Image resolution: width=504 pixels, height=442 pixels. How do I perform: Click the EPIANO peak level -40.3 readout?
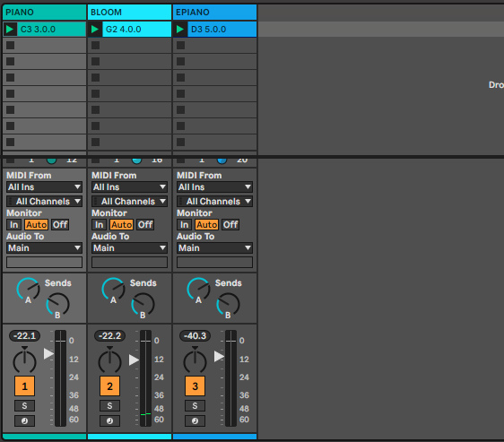coord(196,335)
